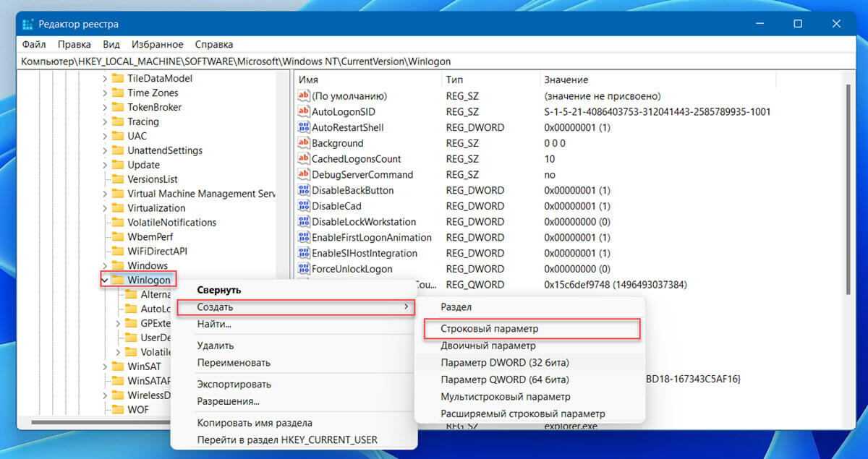Expand the Update tree node
The height and width of the screenshot is (459, 868).
104,165
